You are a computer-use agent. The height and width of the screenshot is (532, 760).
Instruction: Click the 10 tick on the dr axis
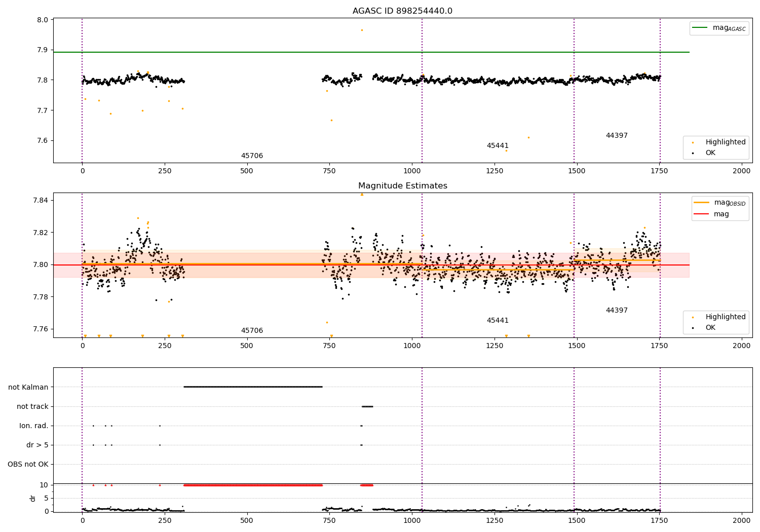coord(44,485)
